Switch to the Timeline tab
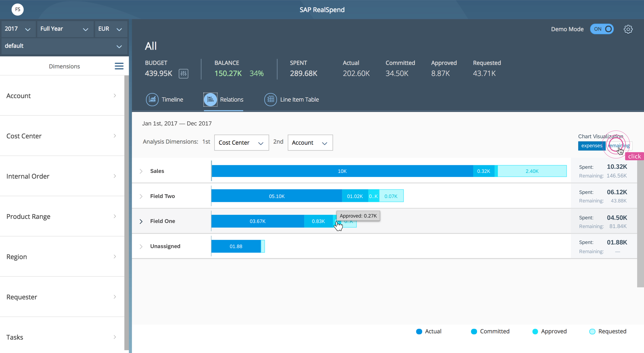The image size is (644, 353). pyautogui.click(x=165, y=100)
